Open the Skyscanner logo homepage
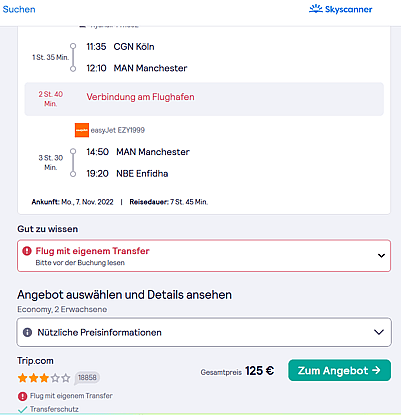401x415 pixels. (x=340, y=9)
